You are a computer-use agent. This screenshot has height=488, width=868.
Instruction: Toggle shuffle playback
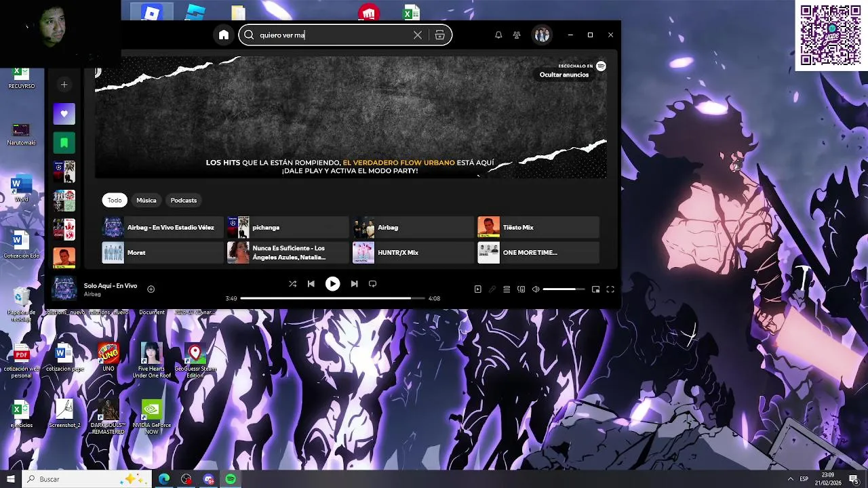click(292, 284)
